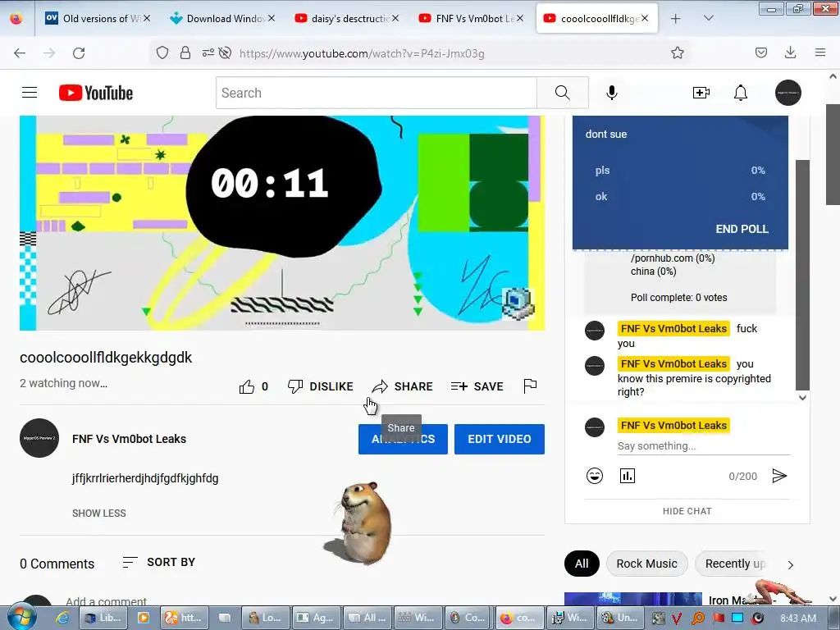Viewport: 840px width, 630px height.
Task: Click the 0 Comments heading
Action: (x=57, y=564)
